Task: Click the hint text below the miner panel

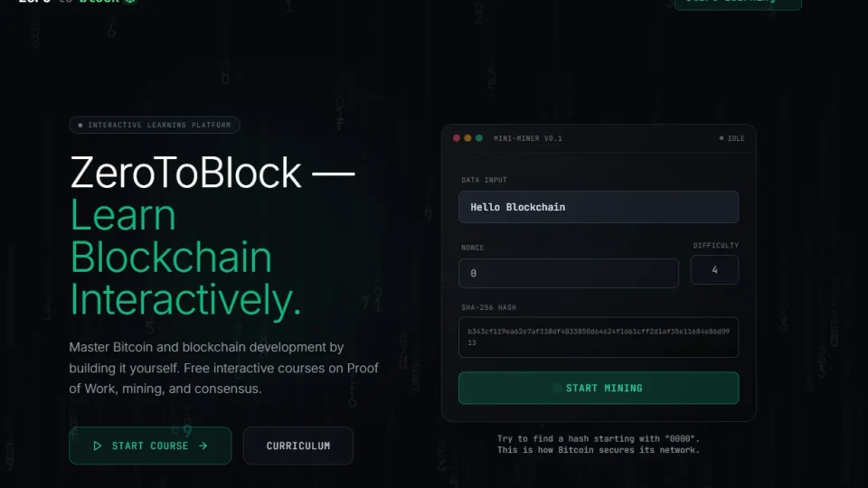Action: tap(599, 444)
